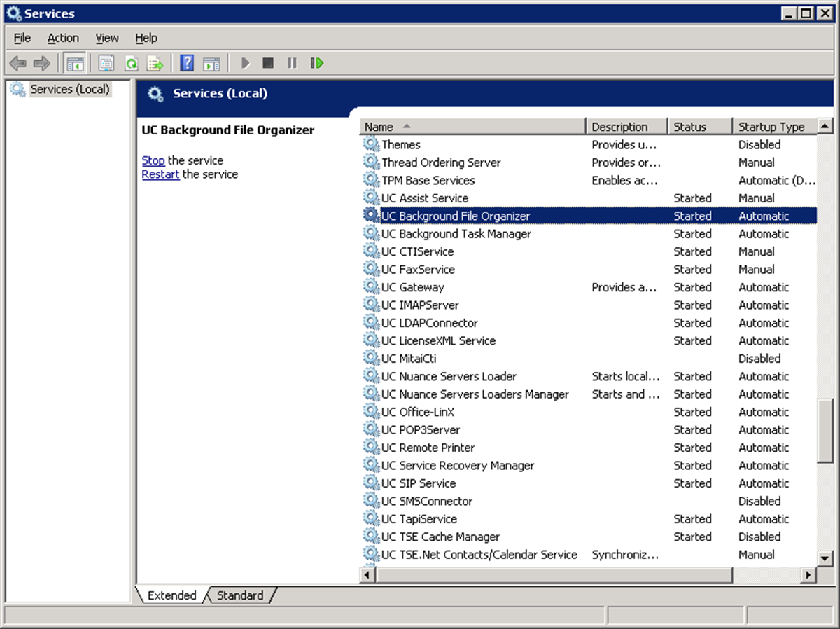Image resolution: width=840 pixels, height=629 pixels.
Task: Click the vertical scrollbar down arrow
Action: [825, 558]
